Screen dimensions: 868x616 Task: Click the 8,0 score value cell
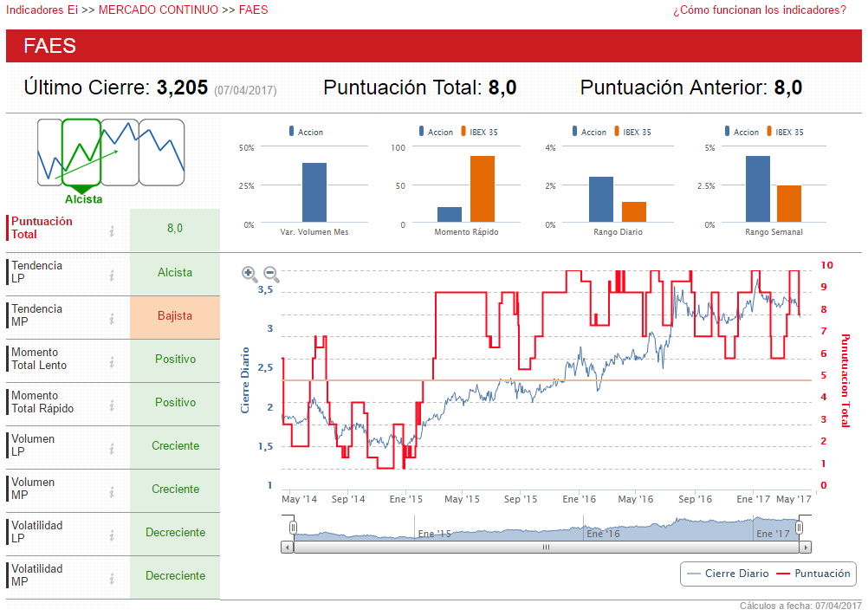pyautogui.click(x=175, y=229)
